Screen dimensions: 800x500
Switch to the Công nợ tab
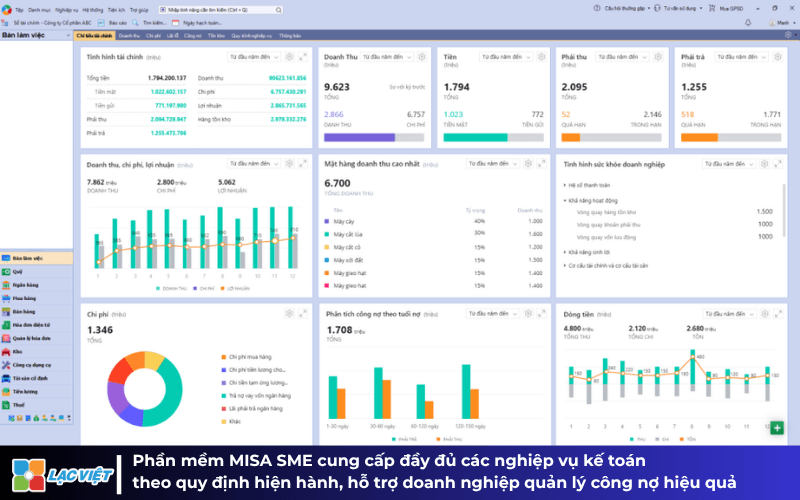[192, 36]
